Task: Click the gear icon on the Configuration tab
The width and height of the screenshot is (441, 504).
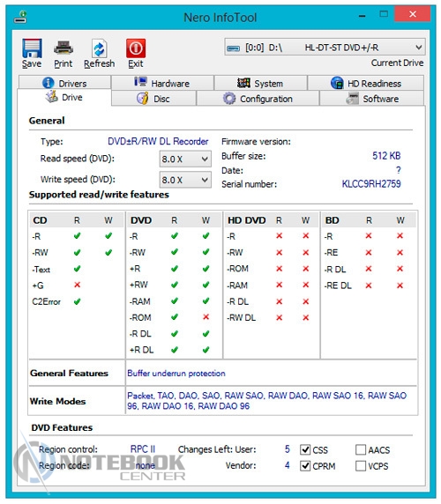Action: (229, 99)
